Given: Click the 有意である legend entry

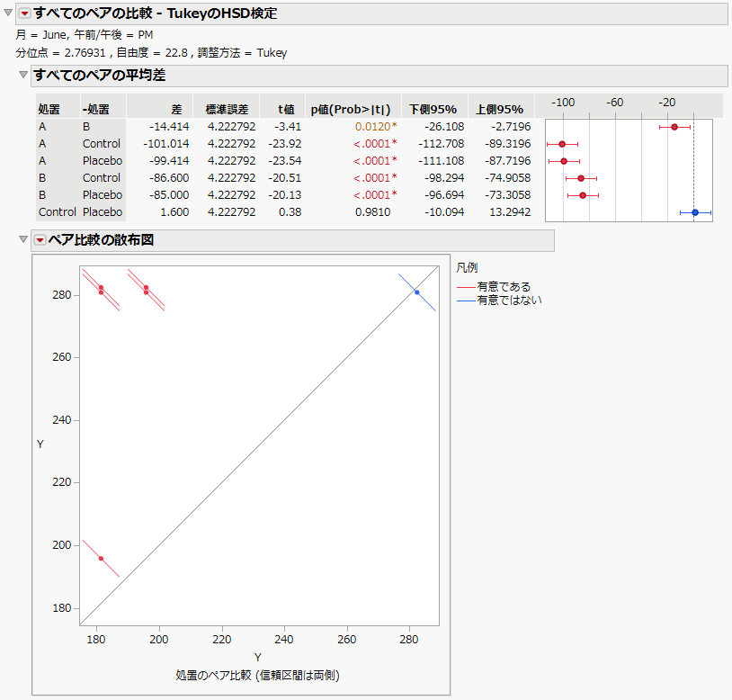Looking at the screenshot, I should [494, 287].
